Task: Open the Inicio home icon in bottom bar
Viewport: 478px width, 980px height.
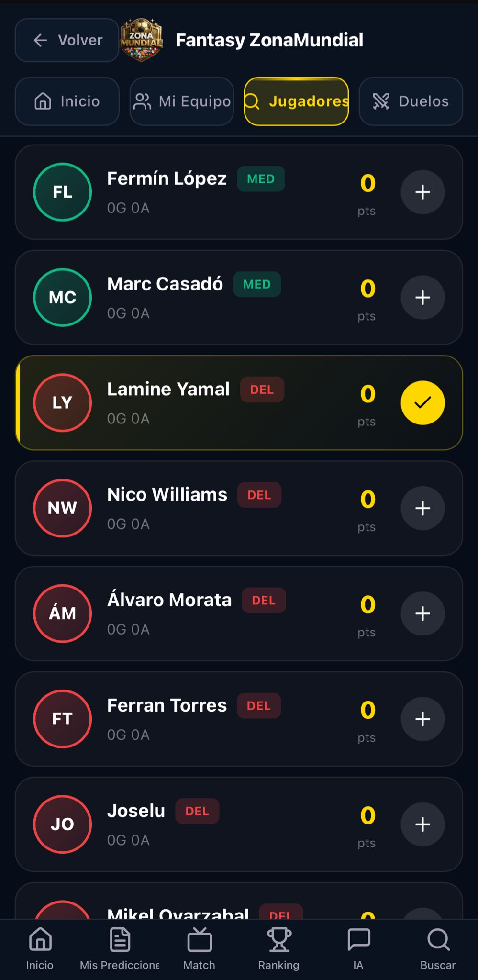Action: tap(40, 940)
